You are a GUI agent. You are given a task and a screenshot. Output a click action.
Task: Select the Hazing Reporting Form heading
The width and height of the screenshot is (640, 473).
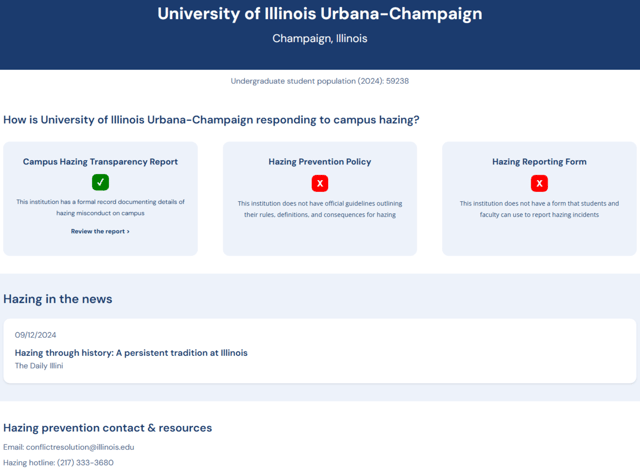[x=539, y=162]
